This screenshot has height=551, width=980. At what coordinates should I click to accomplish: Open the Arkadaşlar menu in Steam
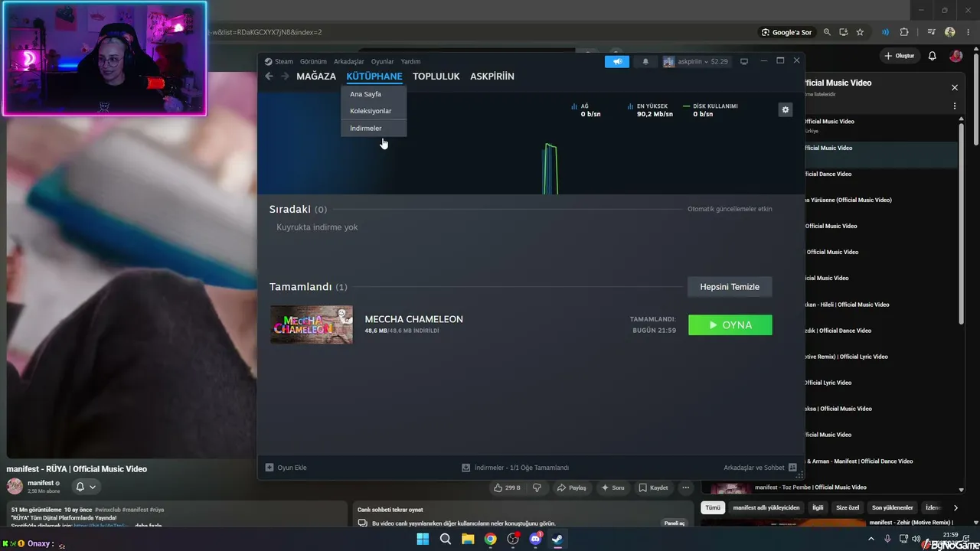[349, 61]
